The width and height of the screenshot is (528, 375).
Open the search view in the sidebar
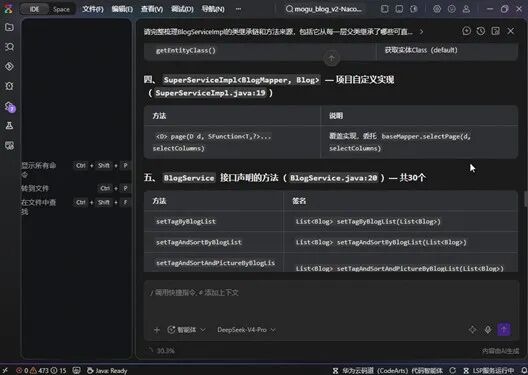(x=9, y=46)
